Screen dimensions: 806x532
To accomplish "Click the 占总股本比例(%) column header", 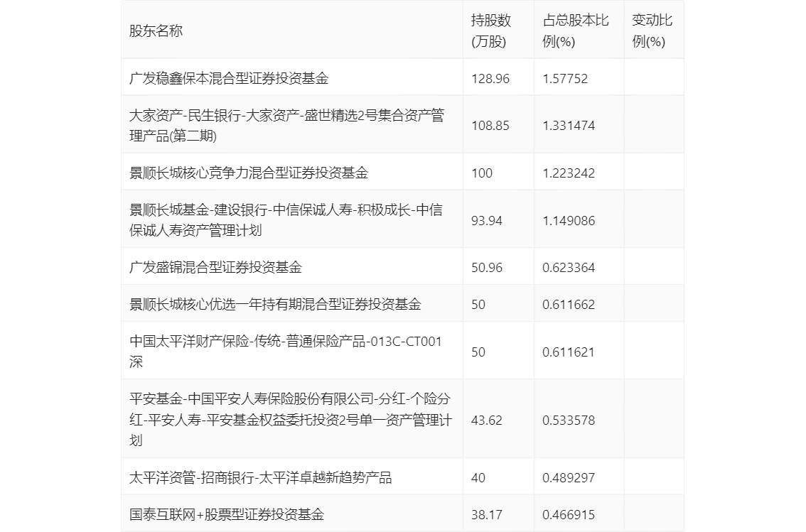I will (x=576, y=31).
